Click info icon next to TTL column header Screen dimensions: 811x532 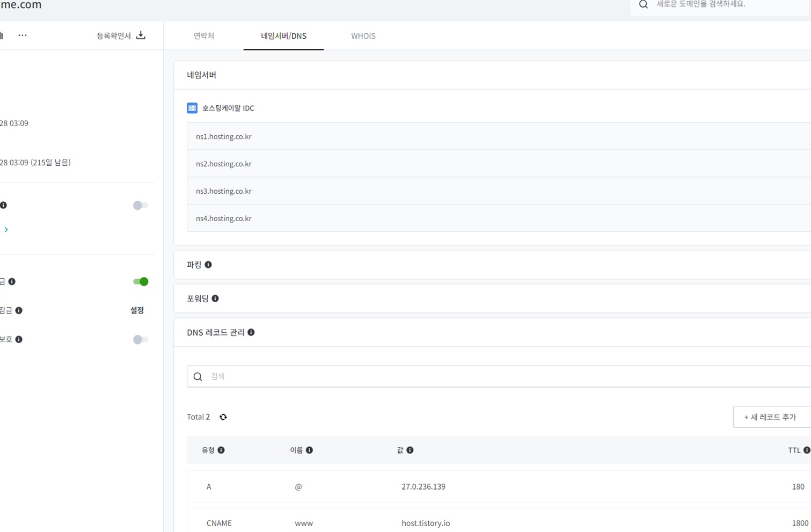click(807, 450)
